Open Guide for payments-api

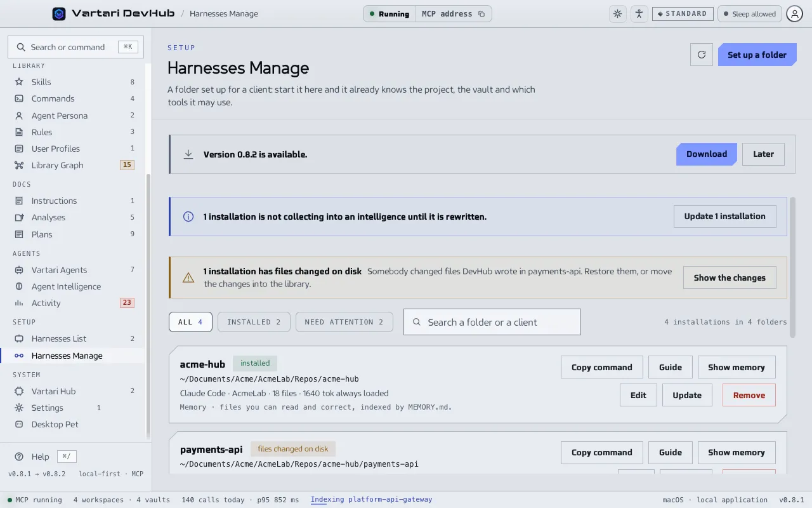coord(671,452)
